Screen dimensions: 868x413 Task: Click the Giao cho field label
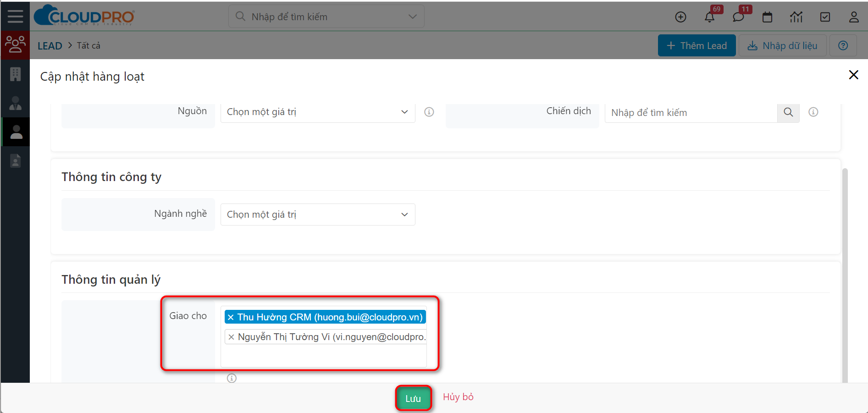[188, 316]
